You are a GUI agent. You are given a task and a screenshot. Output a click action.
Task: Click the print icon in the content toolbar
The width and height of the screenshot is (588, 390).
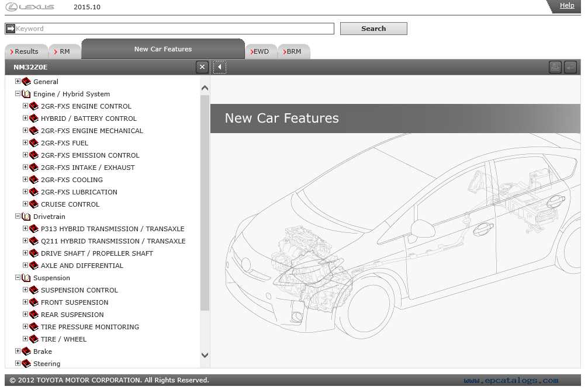[x=555, y=67]
